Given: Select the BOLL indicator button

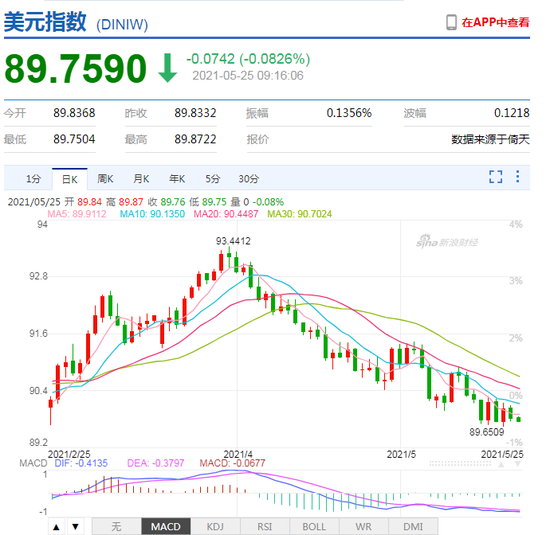Looking at the screenshot, I should (x=314, y=527).
